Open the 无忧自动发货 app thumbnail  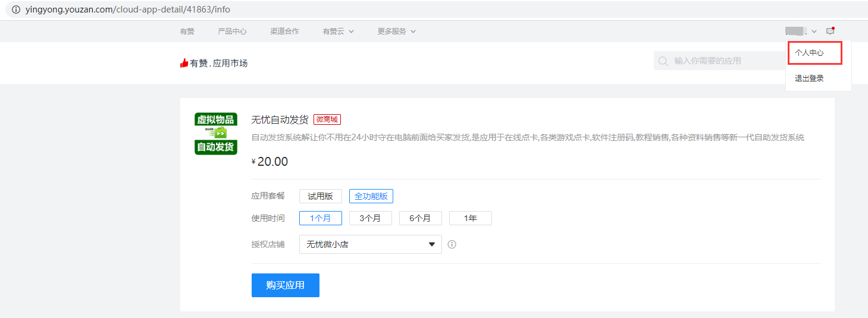pyautogui.click(x=216, y=134)
